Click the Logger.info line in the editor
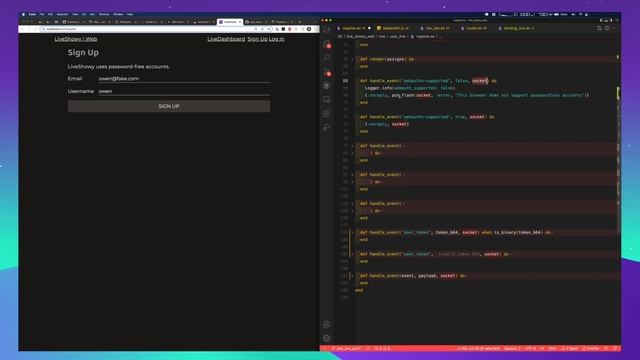The image size is (640, 360). [x=409, y=88]
